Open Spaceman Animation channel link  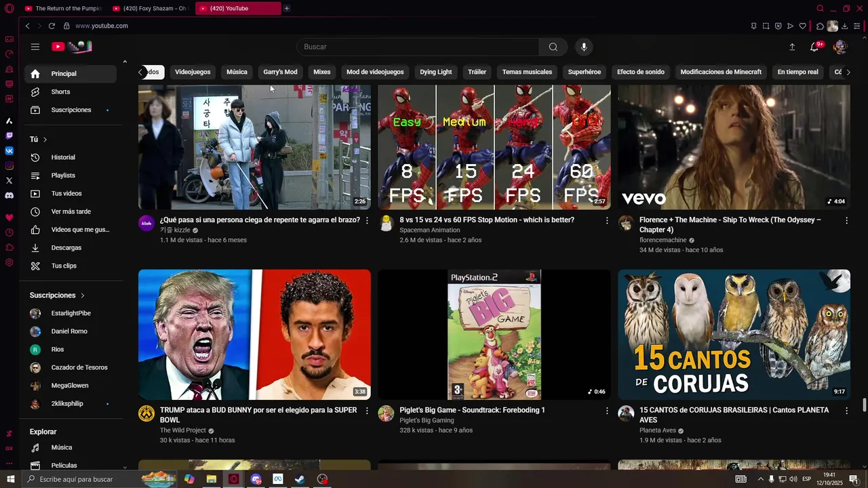pos(429,230)
